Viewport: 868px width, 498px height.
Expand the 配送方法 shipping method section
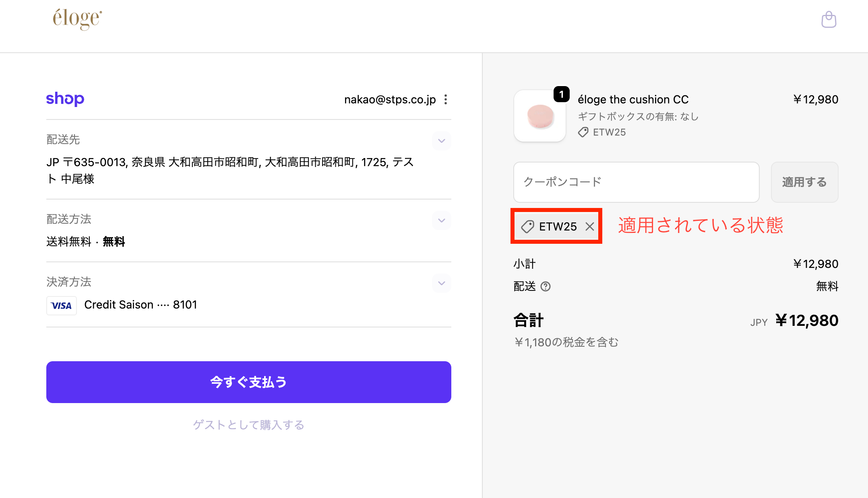click(442, 220)
